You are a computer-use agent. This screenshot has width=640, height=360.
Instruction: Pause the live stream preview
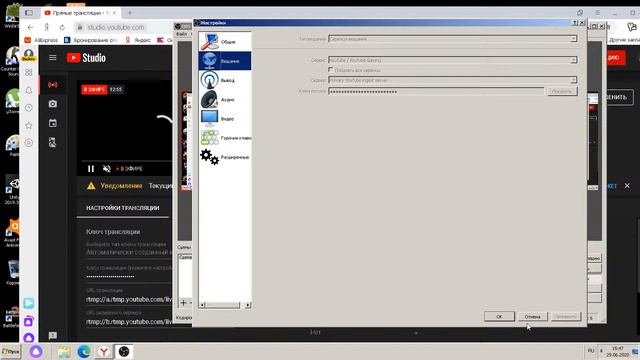91,169
